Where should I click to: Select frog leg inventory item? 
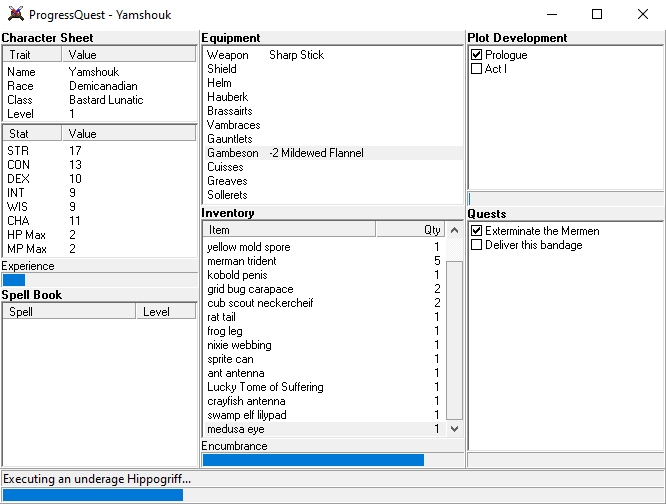pyautogui.click(x=325, y=331)
